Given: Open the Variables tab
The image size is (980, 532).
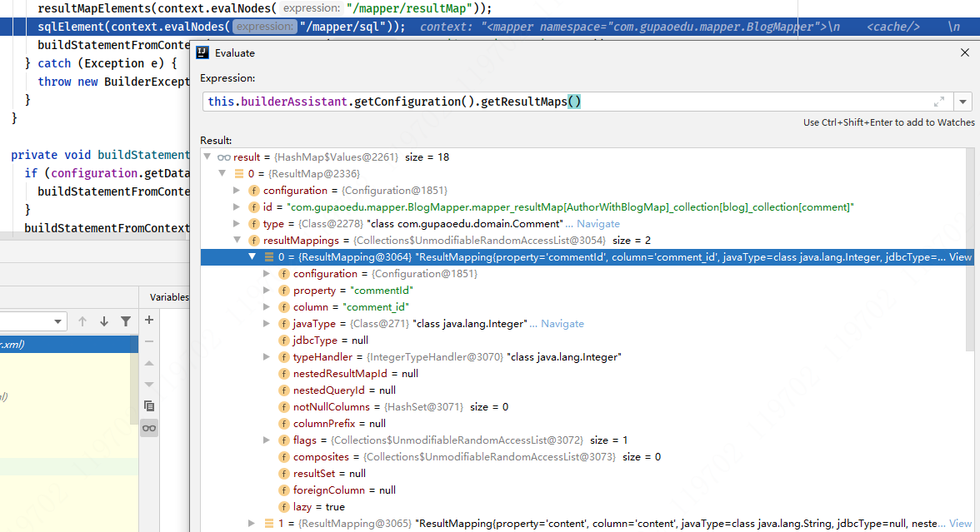Looking at the screenshot, I should tap(168, 297).
